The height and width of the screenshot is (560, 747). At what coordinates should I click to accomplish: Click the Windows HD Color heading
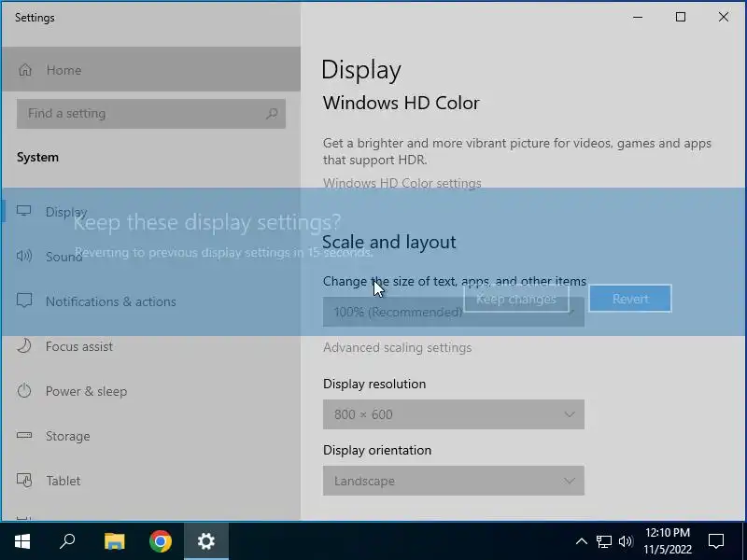[402, 103]
